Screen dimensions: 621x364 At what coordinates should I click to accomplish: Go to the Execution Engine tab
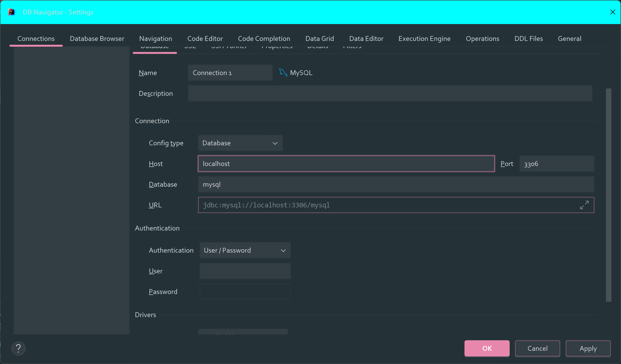pos(424,39)
